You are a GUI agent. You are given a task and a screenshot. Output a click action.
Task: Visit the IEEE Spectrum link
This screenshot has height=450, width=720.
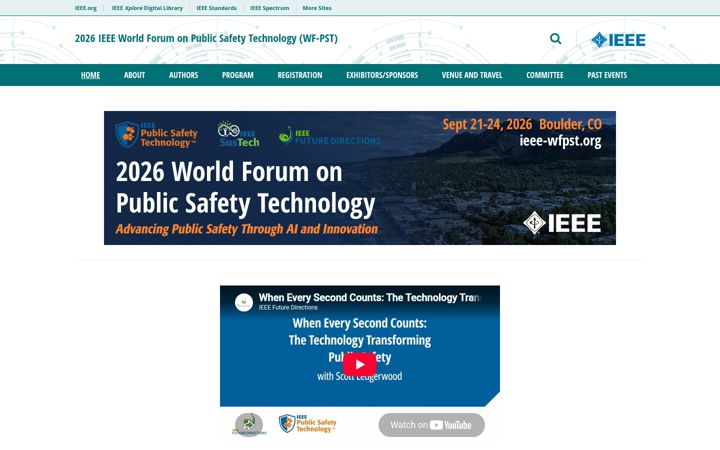[270, 8]
